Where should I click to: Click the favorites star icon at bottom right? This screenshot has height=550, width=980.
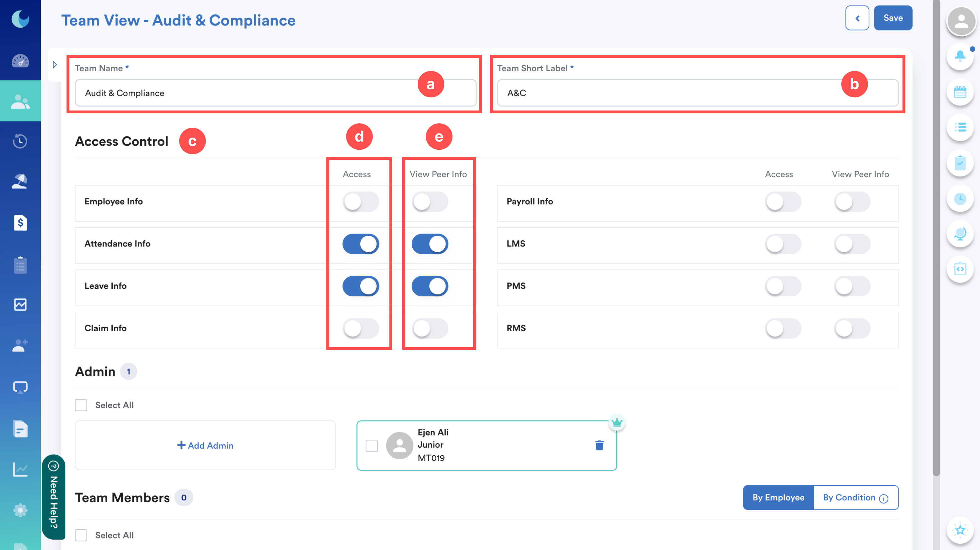point(960,530)
